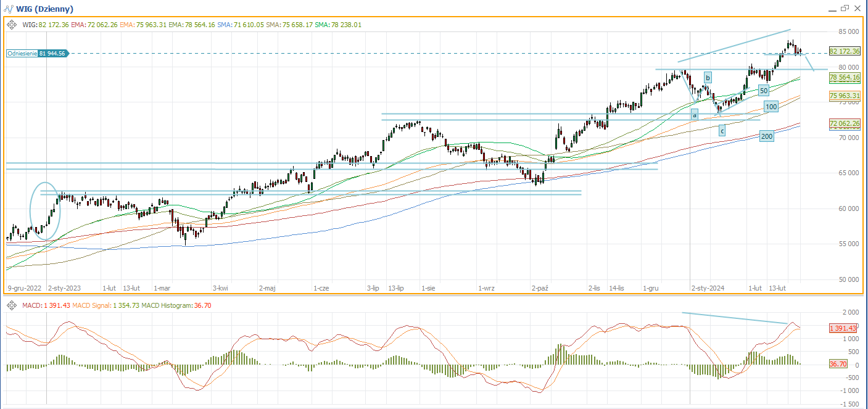The height and width of the screenshot is (409, 868).
Task: Click the MACD pane move icon
Action: point(12,305)
